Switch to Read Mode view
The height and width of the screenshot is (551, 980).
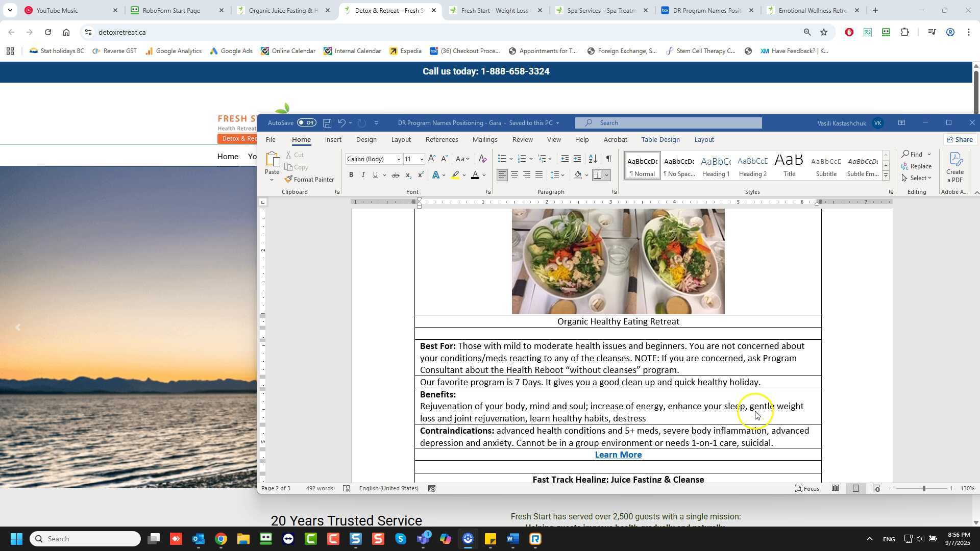835,489
